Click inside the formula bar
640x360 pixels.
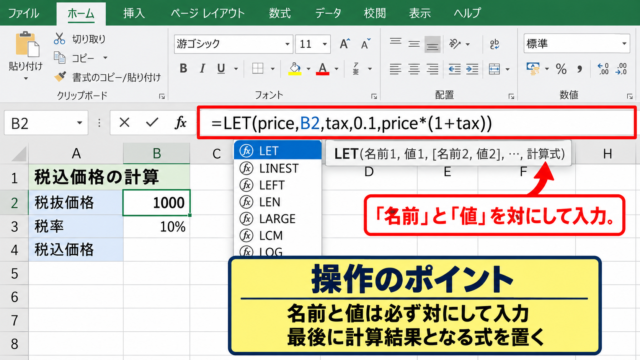416,123
